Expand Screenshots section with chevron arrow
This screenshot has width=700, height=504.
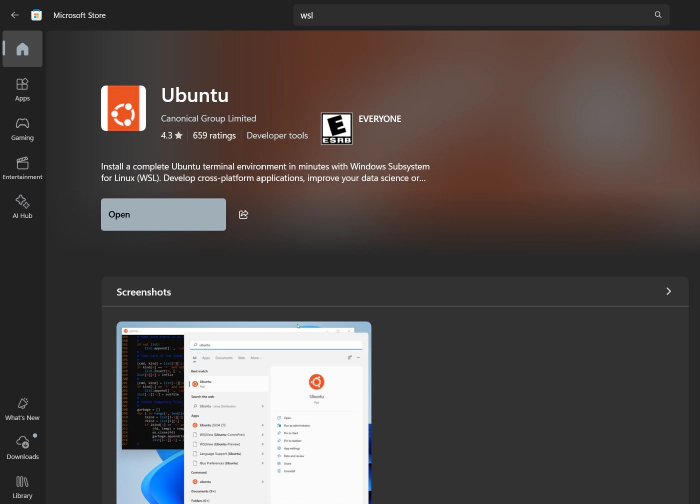pyautogui.click(x=668, y=292)
